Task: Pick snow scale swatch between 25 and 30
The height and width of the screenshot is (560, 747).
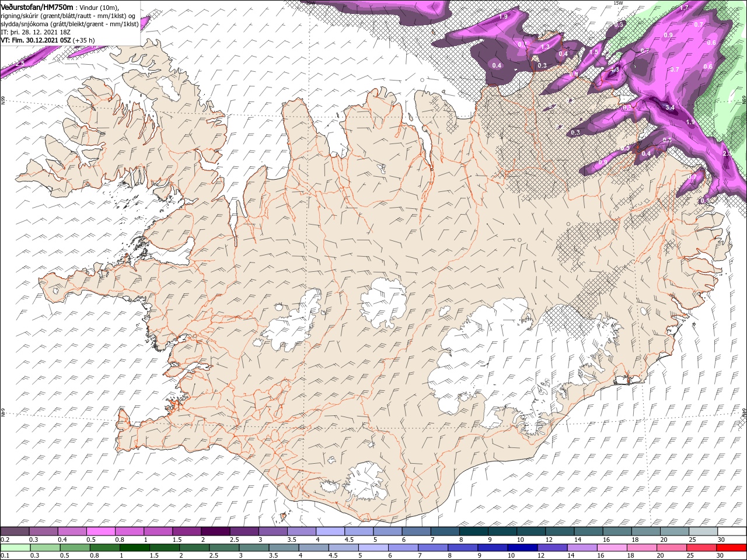Action: click(704, 531)
